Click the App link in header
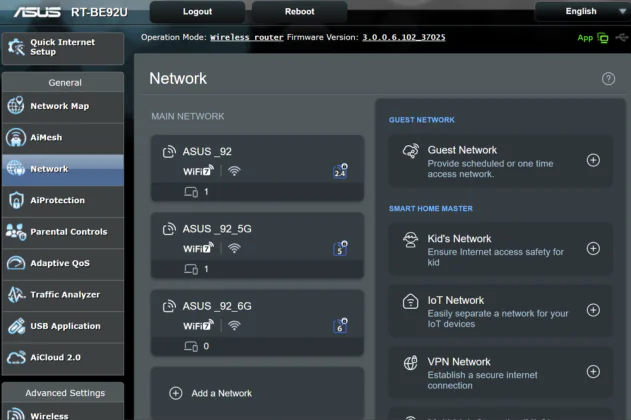 point(585,38)
